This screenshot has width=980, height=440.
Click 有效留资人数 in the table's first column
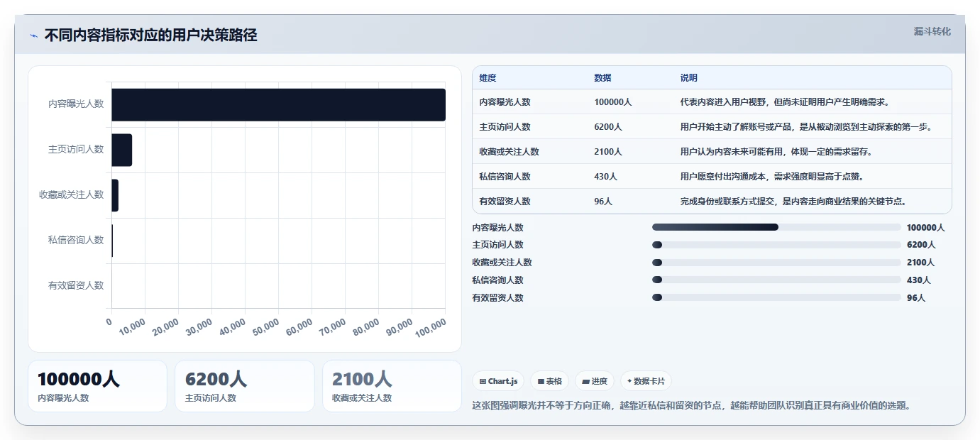[x=505, y=202]
